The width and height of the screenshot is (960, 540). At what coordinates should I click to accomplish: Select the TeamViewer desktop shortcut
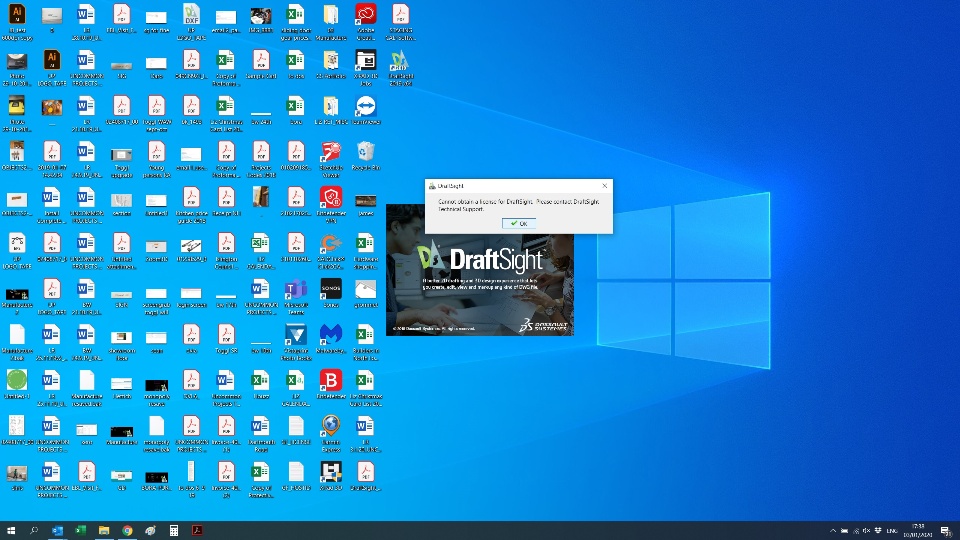(366, 110)
